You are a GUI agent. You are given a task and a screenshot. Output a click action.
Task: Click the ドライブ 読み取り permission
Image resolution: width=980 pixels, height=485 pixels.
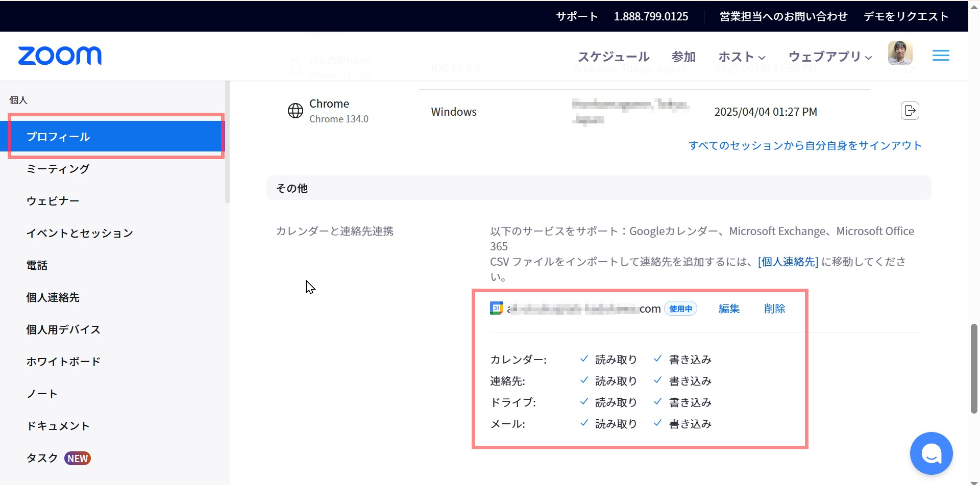coord(608,402)
